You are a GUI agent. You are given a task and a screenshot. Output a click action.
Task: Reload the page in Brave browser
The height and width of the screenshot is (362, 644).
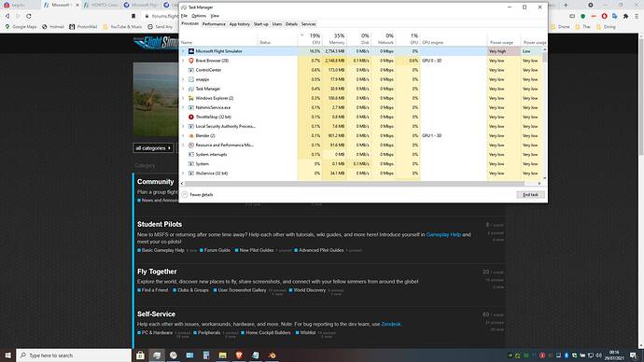(29, 16)
